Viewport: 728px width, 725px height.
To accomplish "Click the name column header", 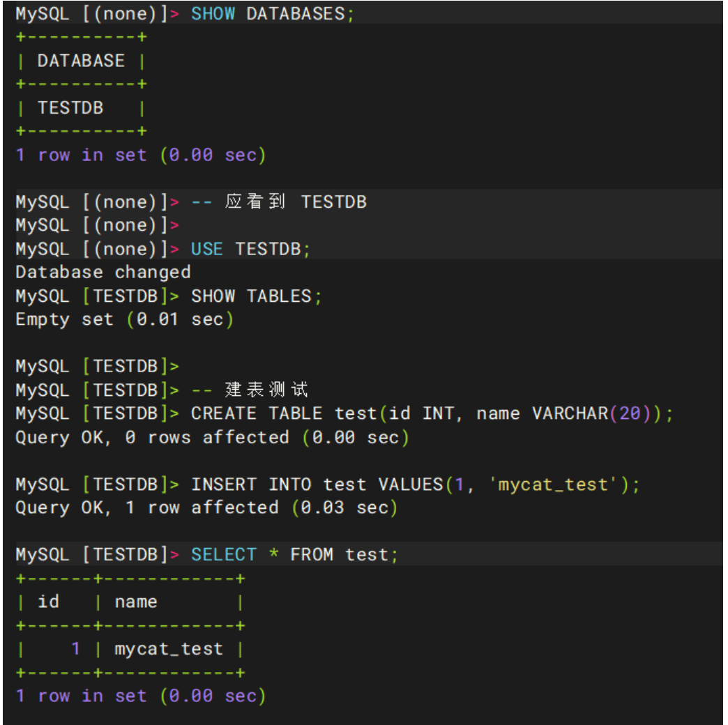I will pyautogui.click(x=135, y=602).
